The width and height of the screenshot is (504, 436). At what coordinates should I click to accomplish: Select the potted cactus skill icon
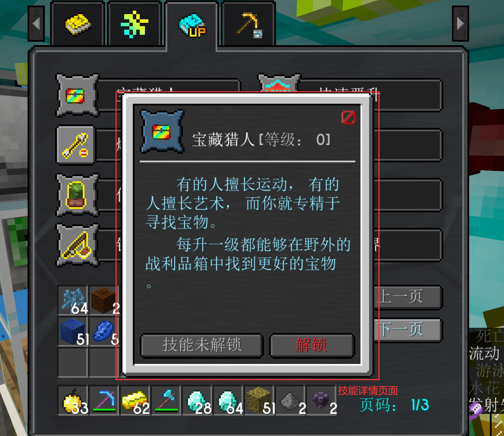pos(77,195)
